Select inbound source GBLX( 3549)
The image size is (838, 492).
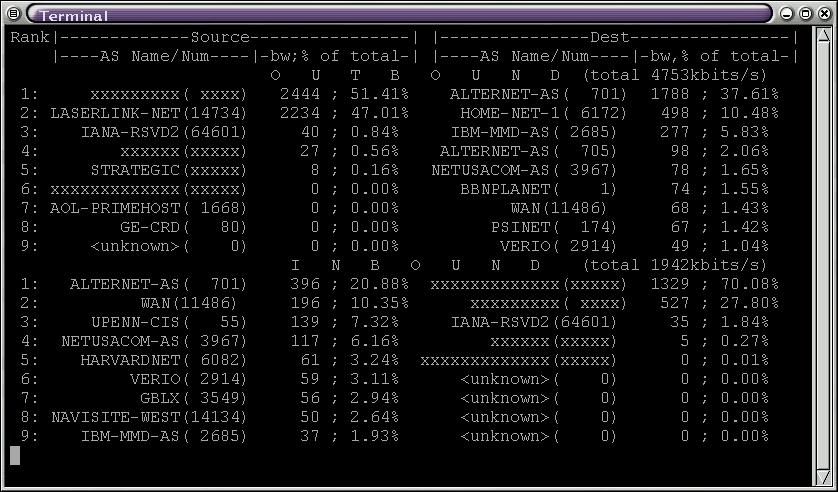(x=194, y=398)
